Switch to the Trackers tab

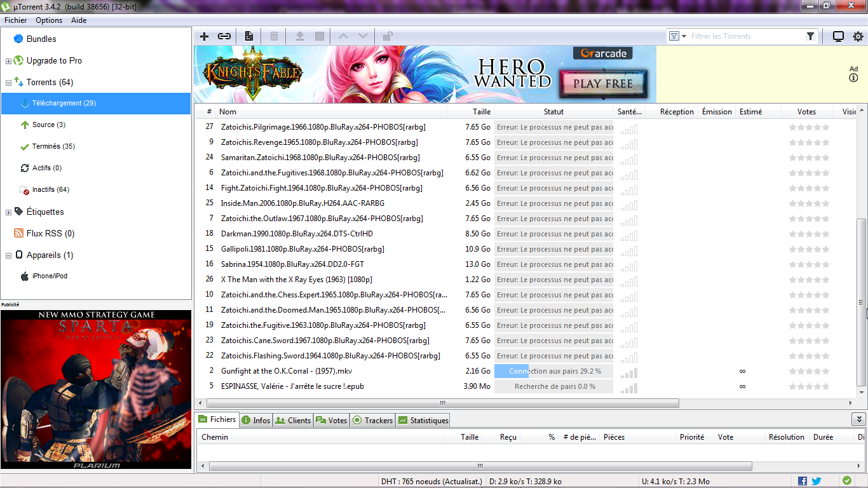373,420
